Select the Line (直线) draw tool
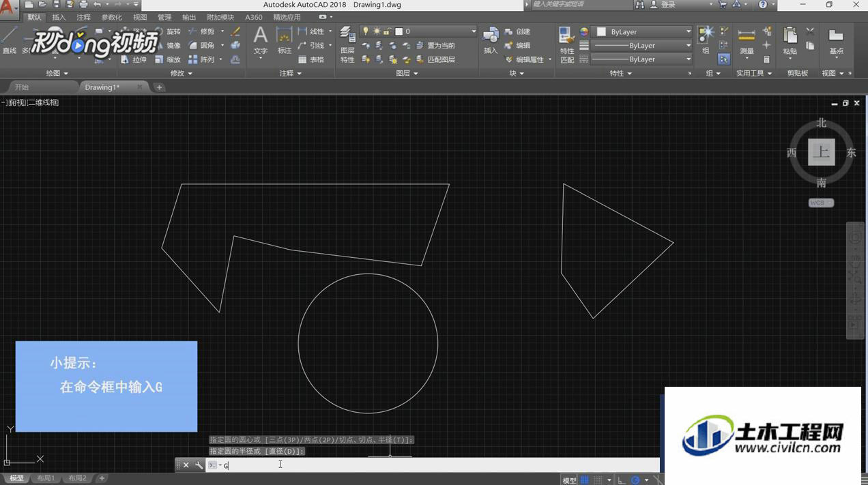The image size is (868, 485). [9, 40]
